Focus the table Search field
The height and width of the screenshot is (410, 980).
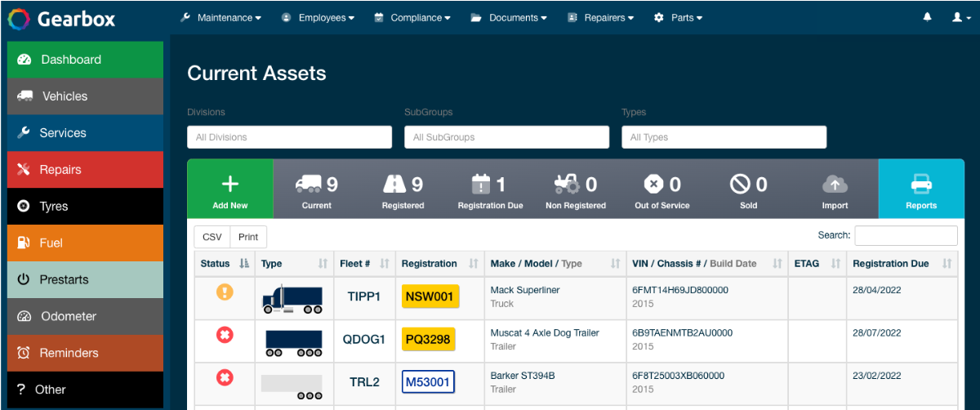point(906,235)
